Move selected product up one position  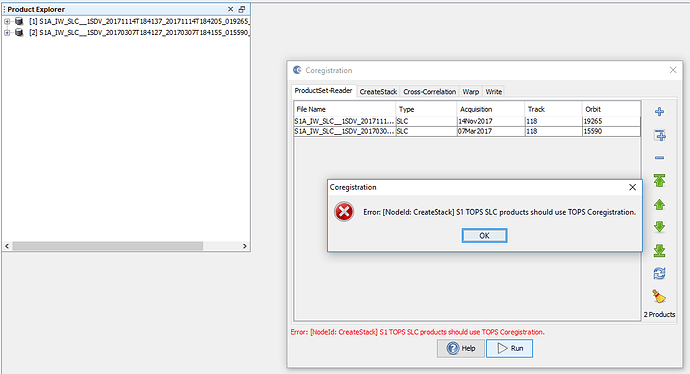pyautogui.click(x=659, y=205)
